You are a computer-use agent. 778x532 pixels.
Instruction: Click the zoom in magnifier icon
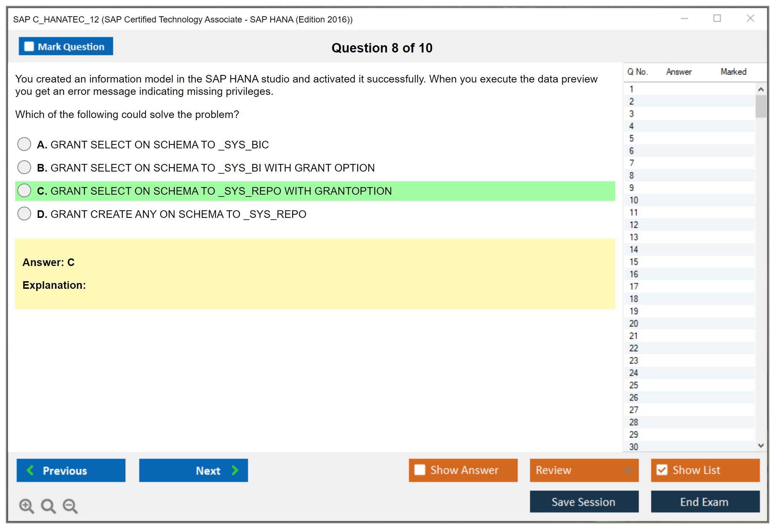point(26,506)
